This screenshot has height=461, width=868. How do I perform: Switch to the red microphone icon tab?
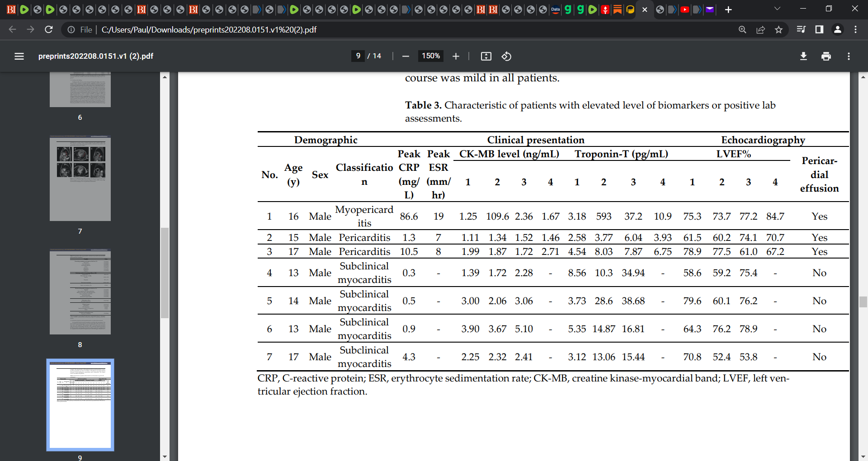pos(605,9)
